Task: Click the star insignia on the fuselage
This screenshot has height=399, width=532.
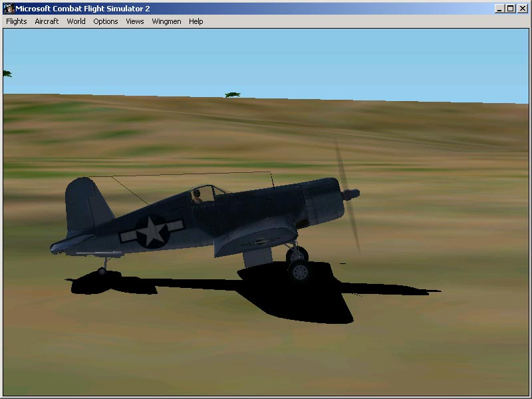Action: pos(152,231)
